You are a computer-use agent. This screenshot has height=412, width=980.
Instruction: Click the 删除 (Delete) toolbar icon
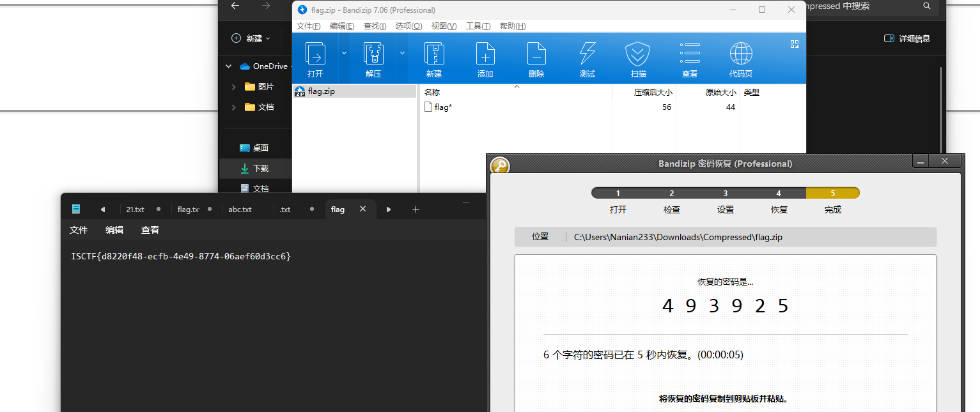[x=536, y=54]
